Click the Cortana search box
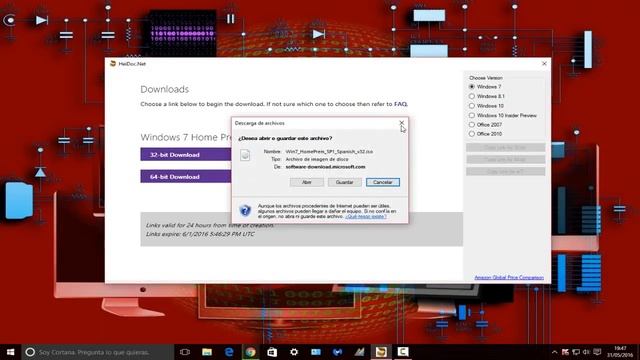Image resolution: width=640 pixels, height=360 pixels. [97, 352]
